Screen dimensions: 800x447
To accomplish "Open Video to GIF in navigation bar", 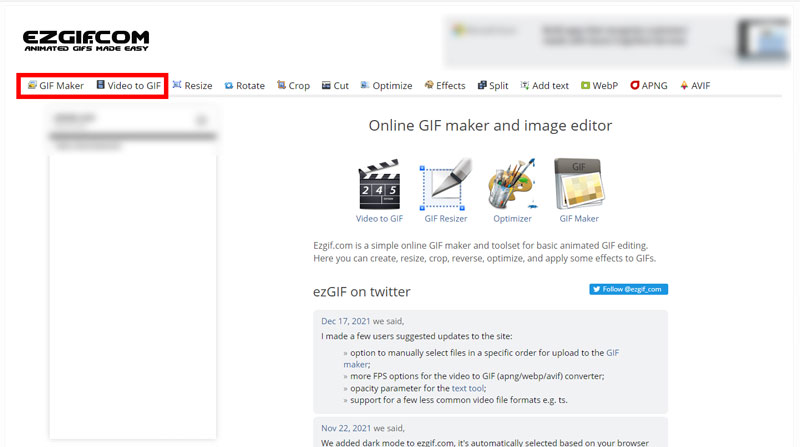I will point(129,86).
